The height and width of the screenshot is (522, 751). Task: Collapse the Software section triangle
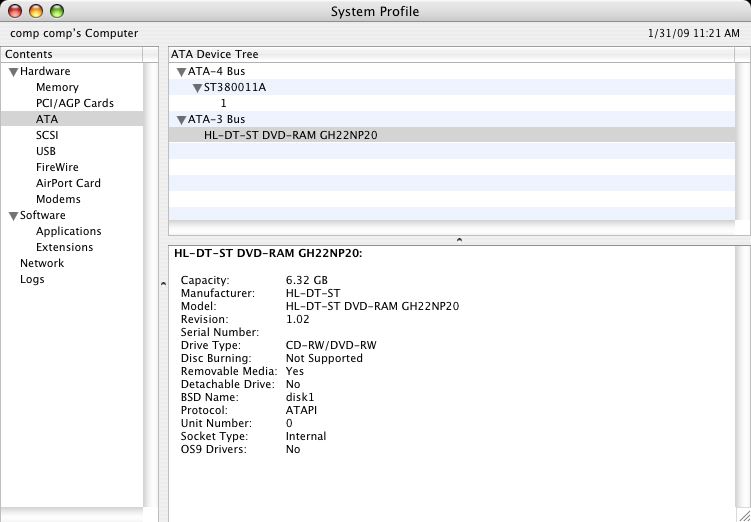pos(13,216)
